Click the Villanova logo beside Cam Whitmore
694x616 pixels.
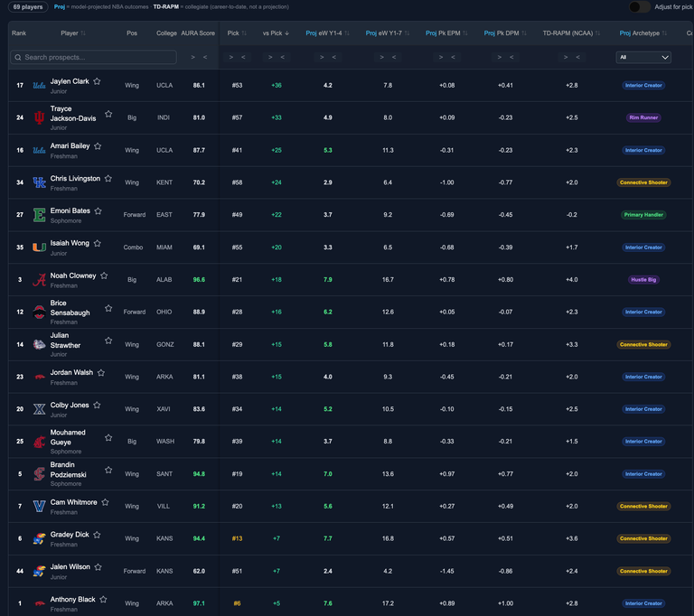coord(40,506)
